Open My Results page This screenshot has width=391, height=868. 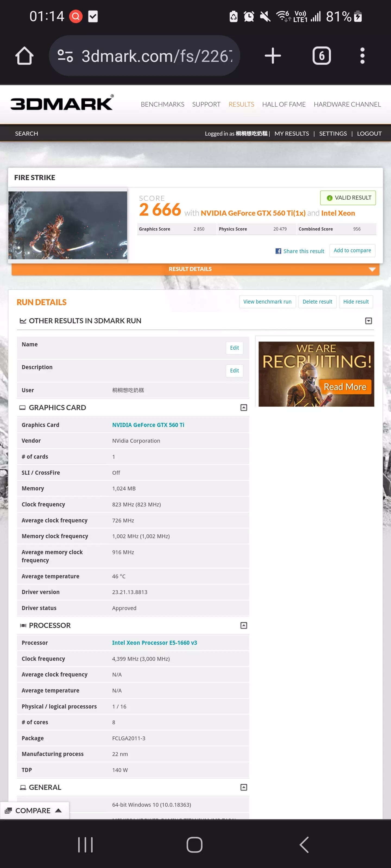tap(291, 133)
